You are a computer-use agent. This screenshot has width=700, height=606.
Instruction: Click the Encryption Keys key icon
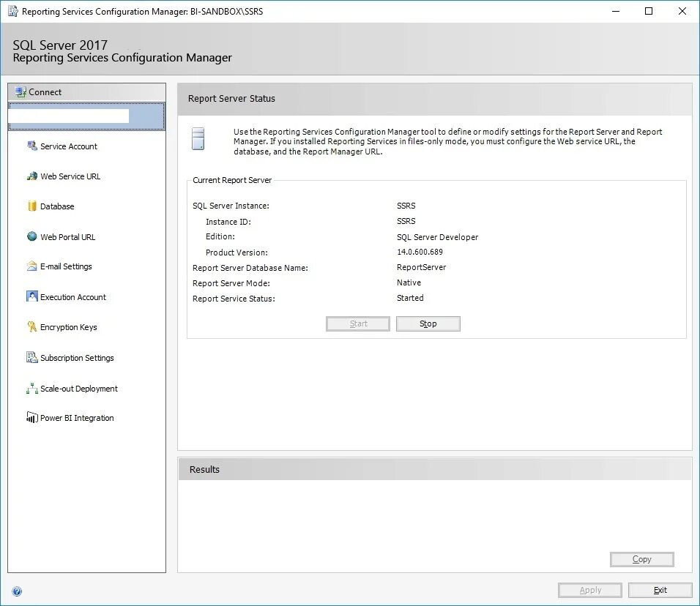pos(31,326)
